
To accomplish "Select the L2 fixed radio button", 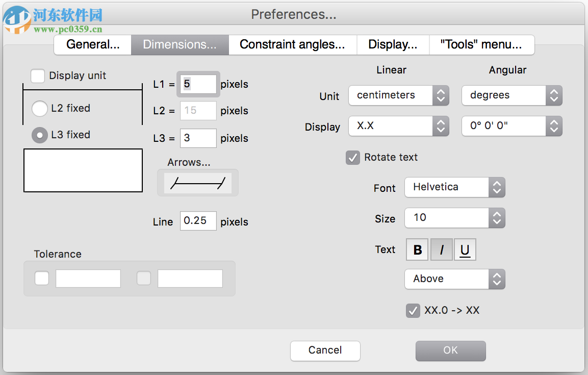I will pyautogui.click(x=39, y=108).
